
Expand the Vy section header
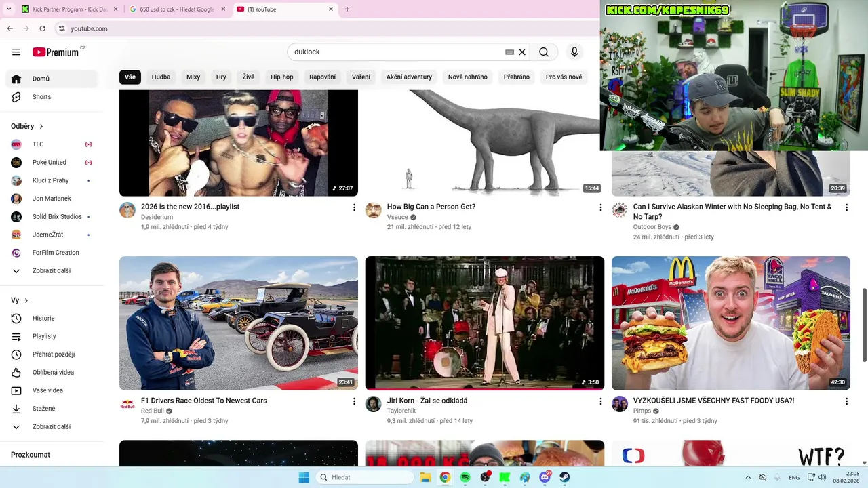point(20,300)
